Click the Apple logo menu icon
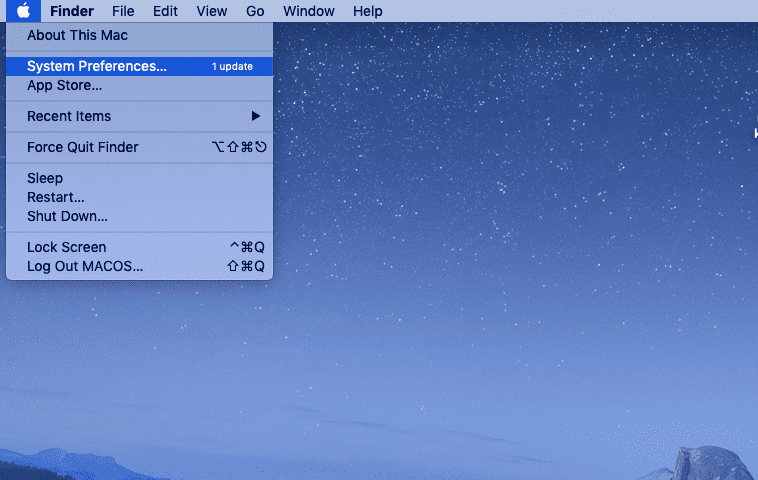The image size is (758, 480). pyautogui.click(x=23, y=11)
